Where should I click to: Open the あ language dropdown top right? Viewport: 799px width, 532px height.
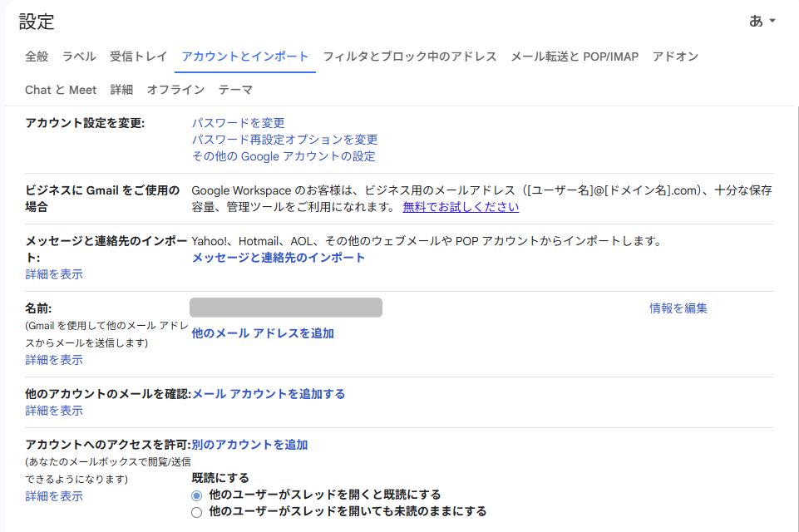761,21
